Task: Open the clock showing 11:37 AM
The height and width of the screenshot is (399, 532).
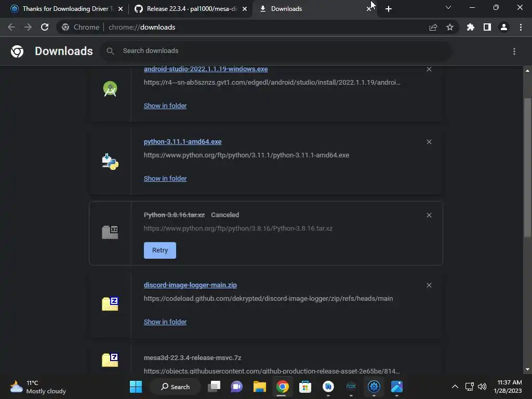Action: click(508, 387)
